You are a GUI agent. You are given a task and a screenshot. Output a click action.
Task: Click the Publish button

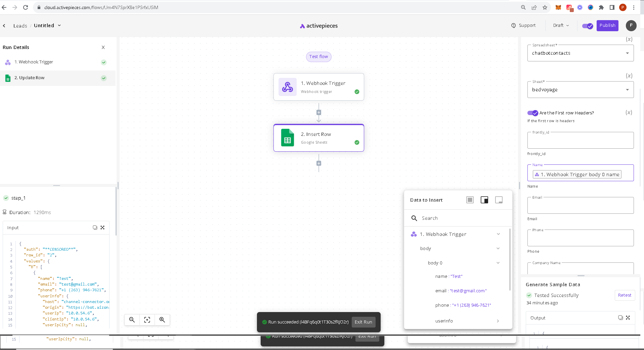point(607,26)
